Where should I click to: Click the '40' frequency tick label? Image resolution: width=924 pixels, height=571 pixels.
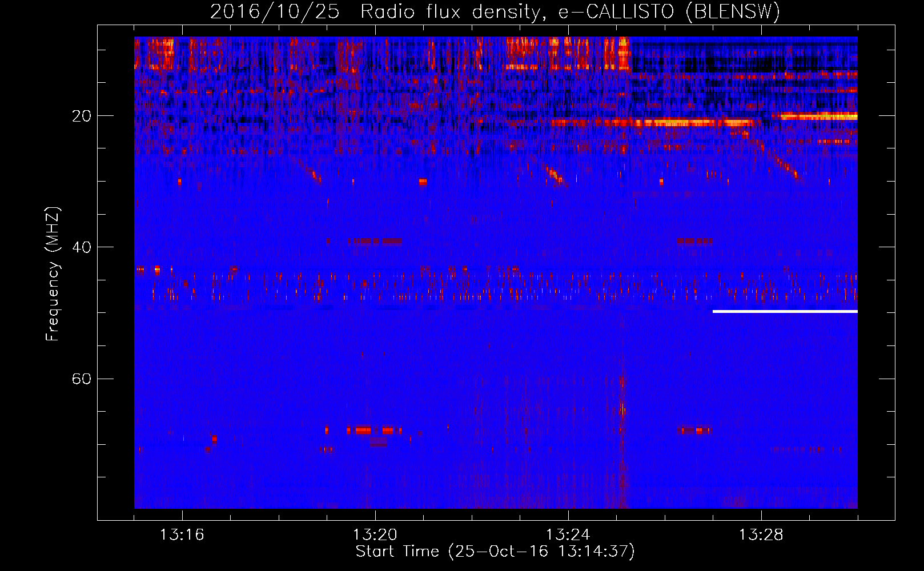tap(81, 247)
